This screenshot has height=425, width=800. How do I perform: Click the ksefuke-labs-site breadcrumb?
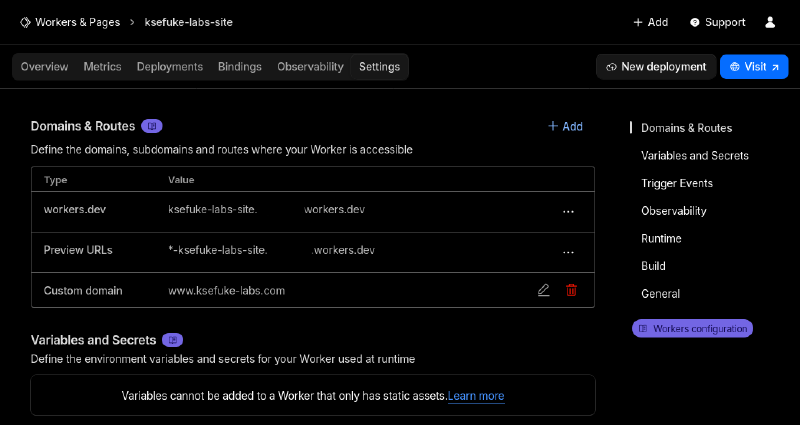189,22
